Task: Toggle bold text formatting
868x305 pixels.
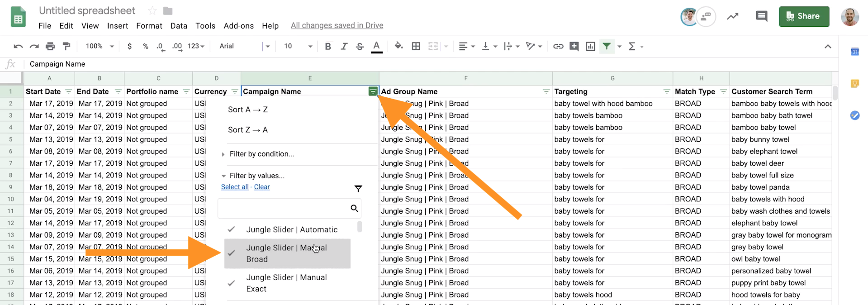Action: pyautogui.click(x=328, y=46)
